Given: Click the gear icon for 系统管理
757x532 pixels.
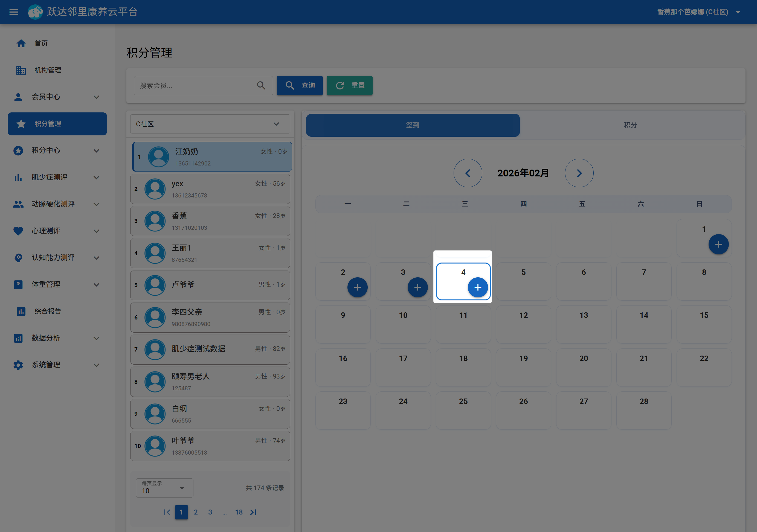Looking at the screenshot, I should coord(18,365).
